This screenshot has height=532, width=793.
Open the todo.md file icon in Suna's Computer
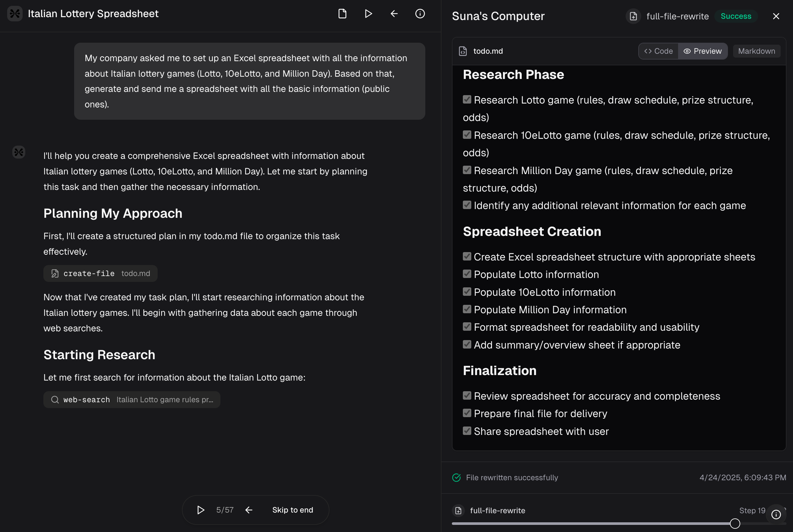[x=463, y=51]
